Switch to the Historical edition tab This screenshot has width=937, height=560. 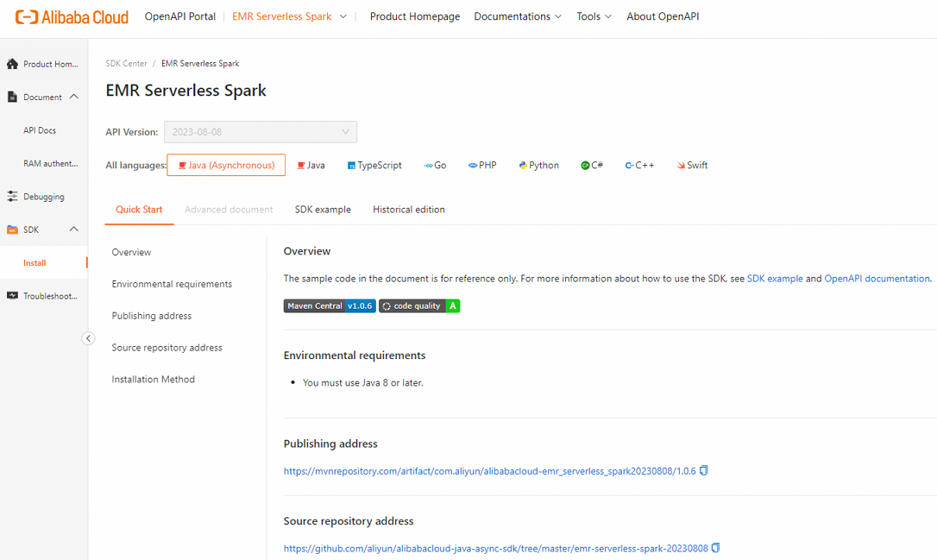[x=408, y=209]
